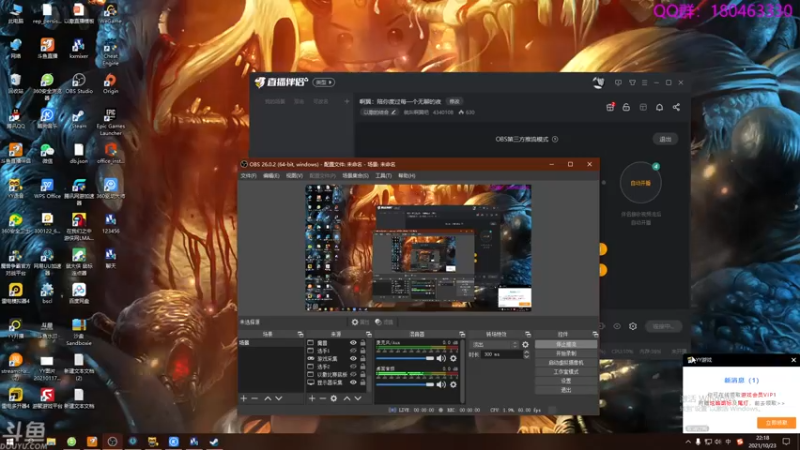Toggle the lock on the 游戏采集 source
The image size is (800, 450).
(x=363, y=359)
